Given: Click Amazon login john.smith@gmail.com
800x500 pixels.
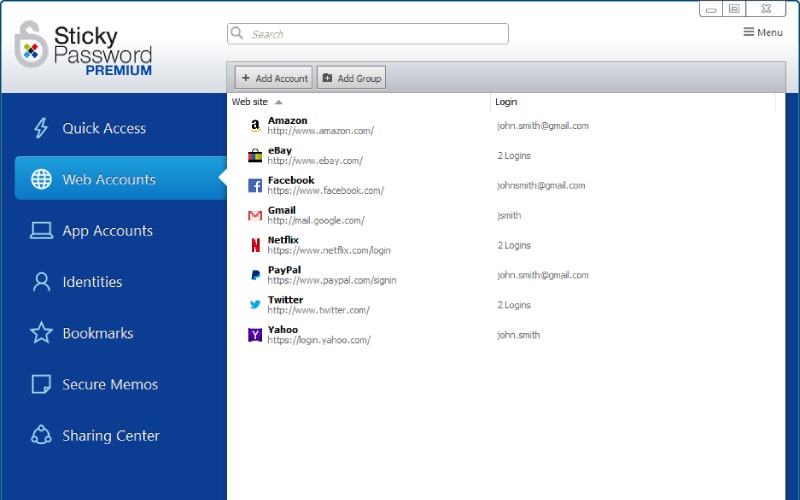Looking at the screenshot, I should pos(543,126).
